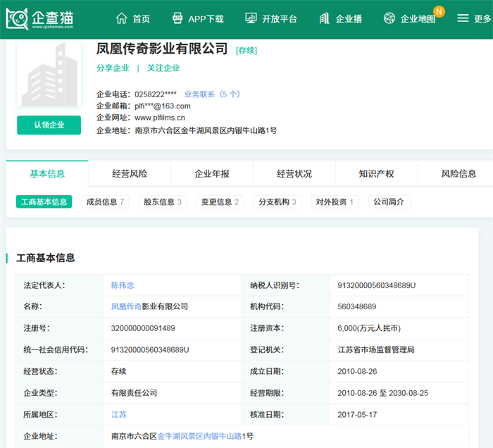The width and height of the screenshot is (493, 448).
Task: Select the 股东信息 sub-tab
Action: point(162,202)
